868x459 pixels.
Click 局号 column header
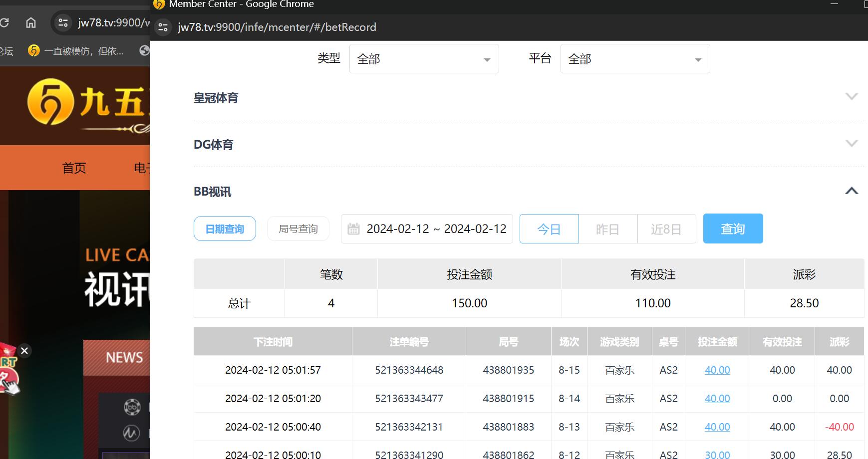(509, 342)
